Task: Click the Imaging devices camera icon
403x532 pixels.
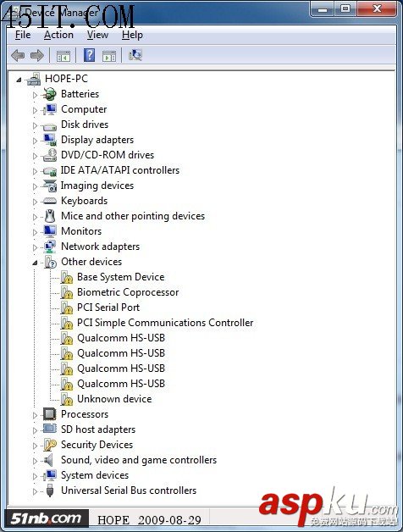Action: click(50, 186)
